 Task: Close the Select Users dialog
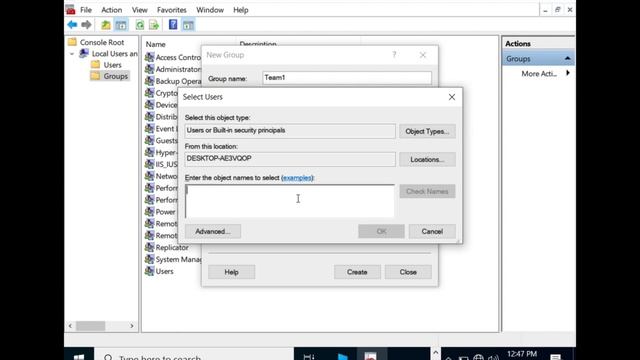pyautogui.click(x=452, y=97)
